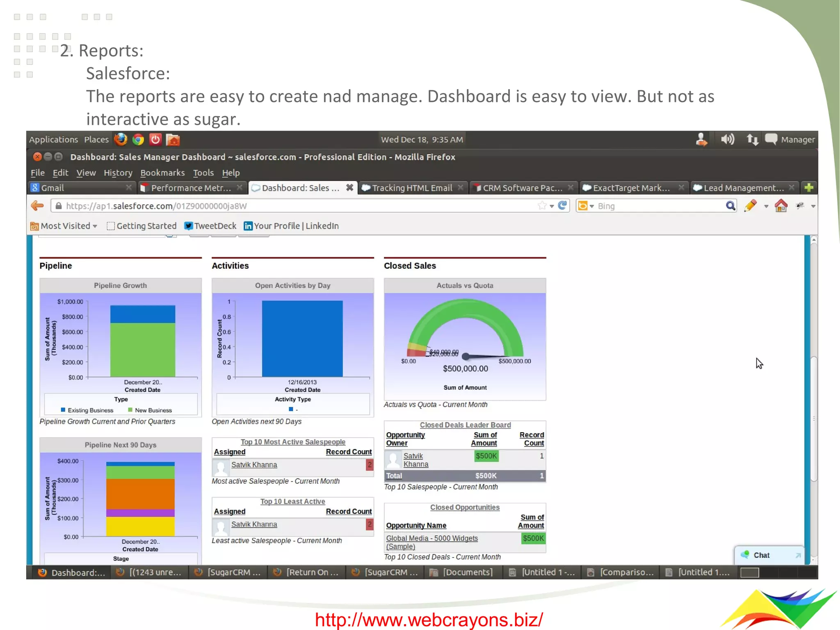Open the Help menu
840x630 pixels.
click(x=231, y=173)
